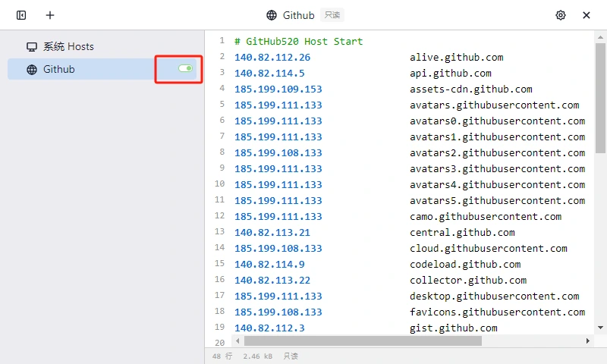Viewport: 607px width, 364px height.
Task: Click avatars3.githubusercontent.com hostname
Action: pos(498,168)
